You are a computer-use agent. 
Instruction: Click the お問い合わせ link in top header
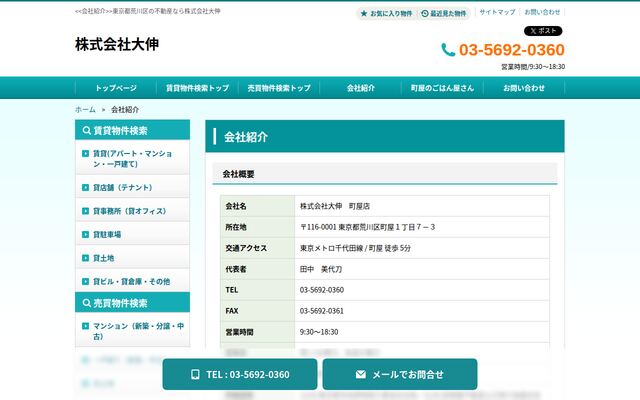(x=542, y=12)
